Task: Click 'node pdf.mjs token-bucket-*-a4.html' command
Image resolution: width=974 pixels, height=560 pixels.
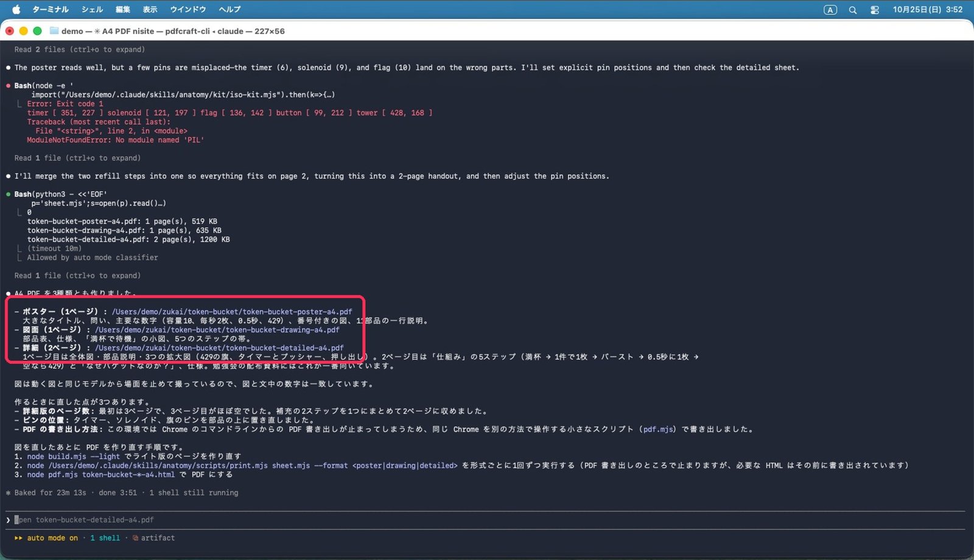Action: tap(100, 475)
